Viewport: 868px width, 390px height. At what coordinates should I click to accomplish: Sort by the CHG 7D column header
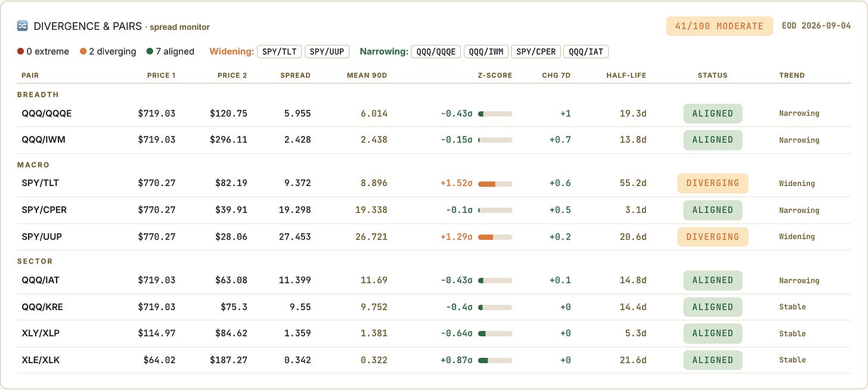click(x=556, y=75)
